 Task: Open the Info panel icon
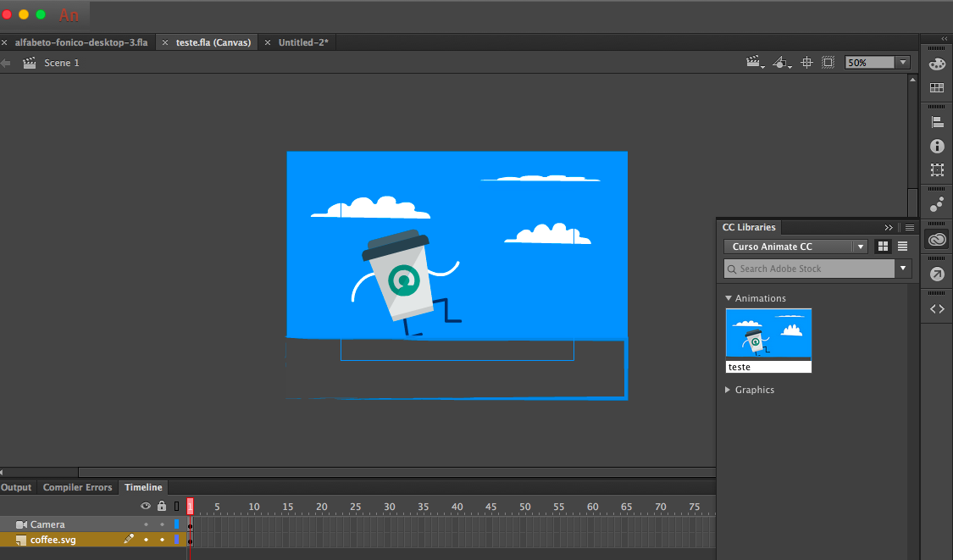(937, 146)
